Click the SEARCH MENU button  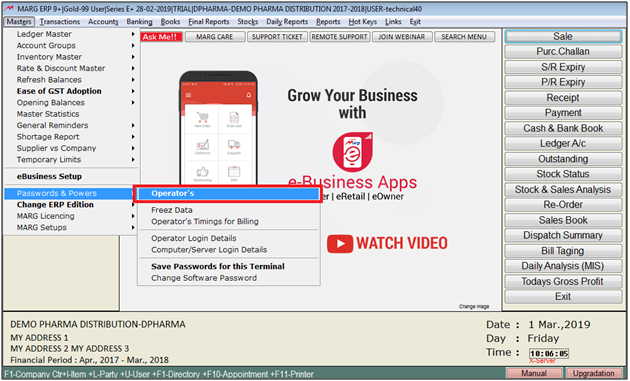464,37
